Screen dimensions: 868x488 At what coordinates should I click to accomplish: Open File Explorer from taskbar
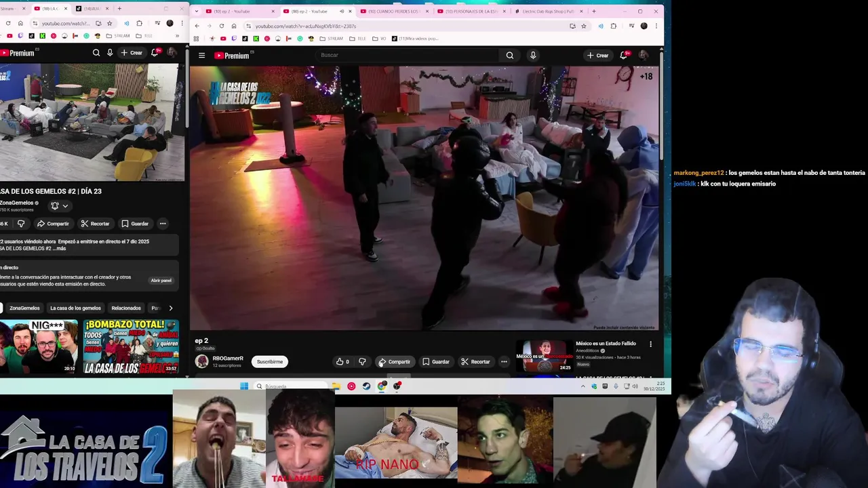coord(336,386)
